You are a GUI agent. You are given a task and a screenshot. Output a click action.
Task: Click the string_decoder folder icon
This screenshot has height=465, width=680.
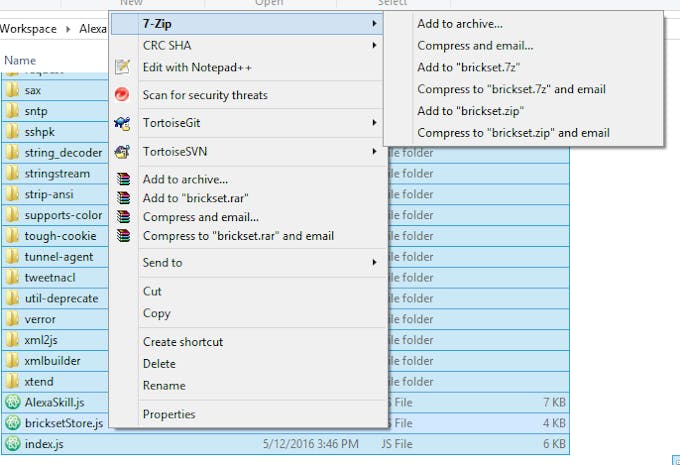click(13, 153)
